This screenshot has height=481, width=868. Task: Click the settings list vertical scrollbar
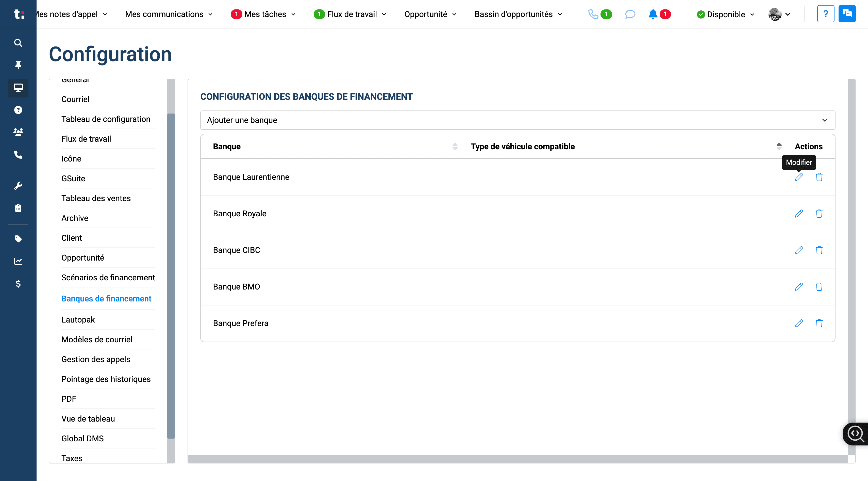pyautogui.click(x=171, y=276)
